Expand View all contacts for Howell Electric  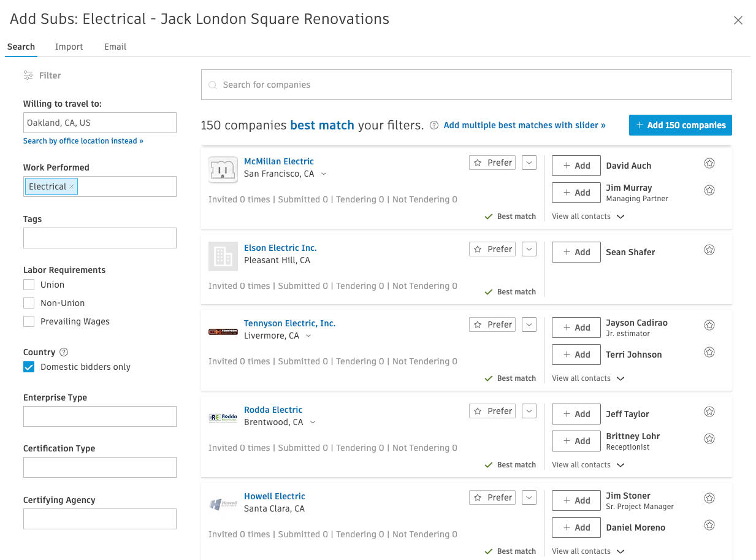click(588, 551)
